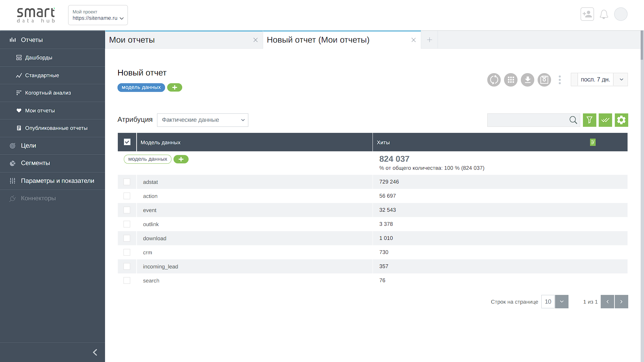Go to previous page of table
Screen dimensions: 644x362
click(607, 302)
